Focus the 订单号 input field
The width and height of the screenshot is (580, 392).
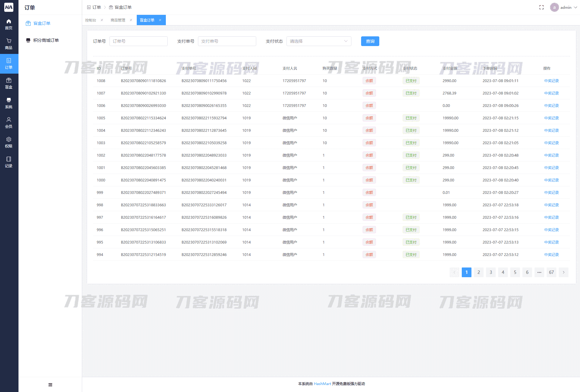[138, 41]
